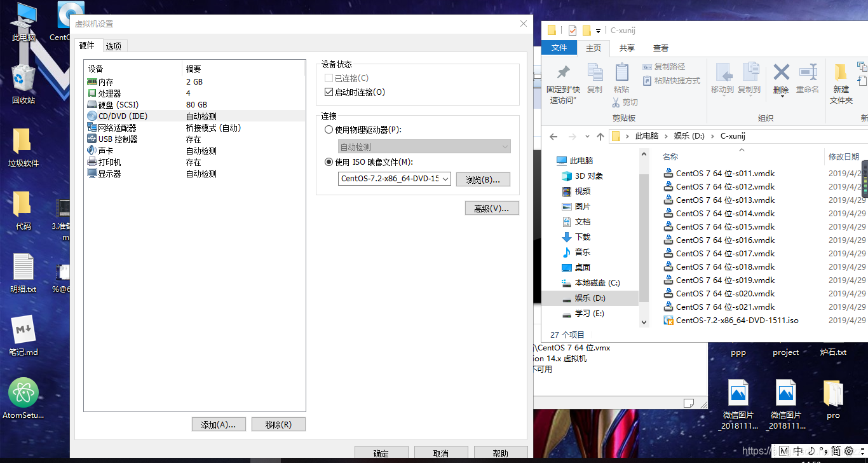Switch to 查看 ribbon tab

661,48
